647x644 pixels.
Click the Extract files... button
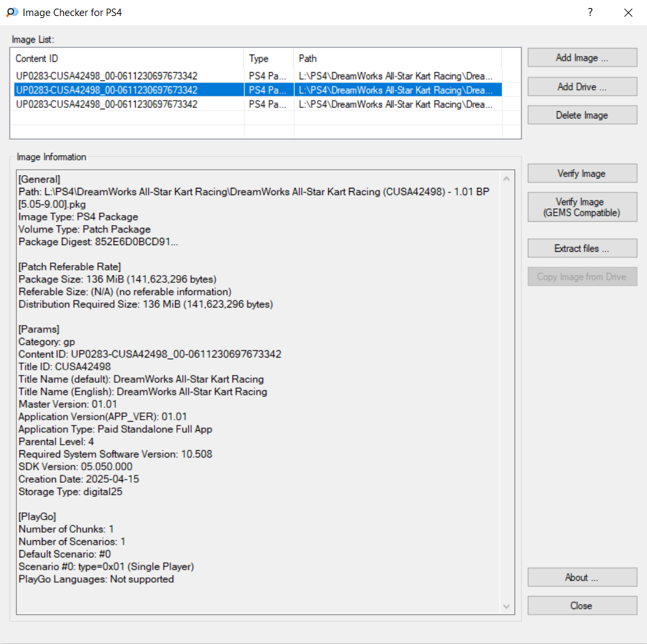pyautogui.click(x=582, y=248)
